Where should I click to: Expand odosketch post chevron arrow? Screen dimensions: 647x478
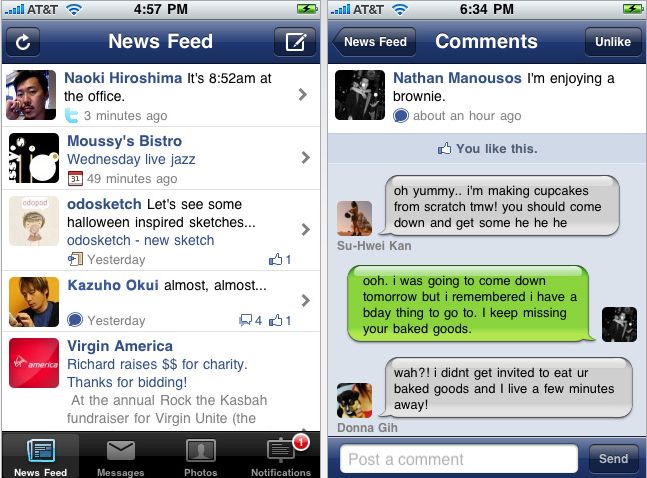click(305, 230)
